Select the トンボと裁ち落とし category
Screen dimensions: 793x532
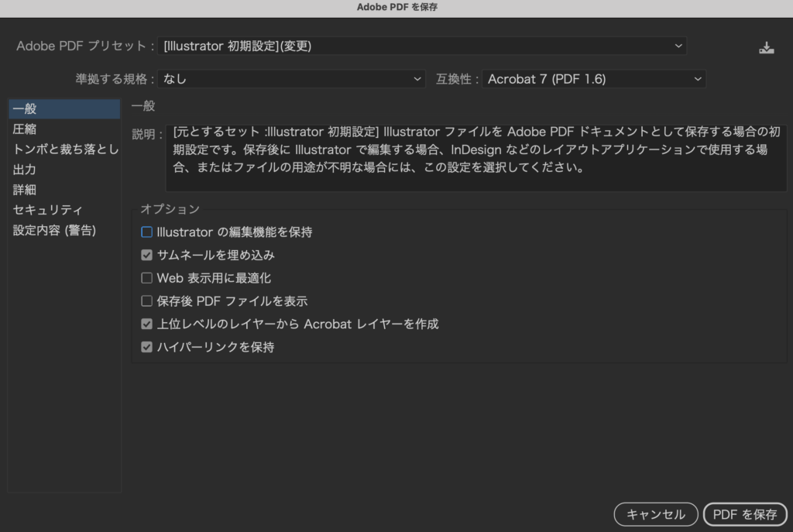64,149
